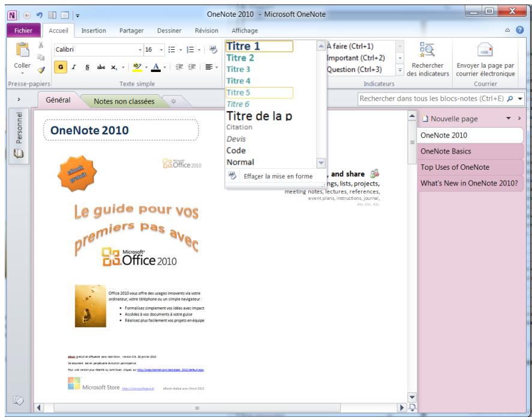Click the OneNote application icon in title bar
This screenshot has width=532, height=417.
[x=12, y=15]
